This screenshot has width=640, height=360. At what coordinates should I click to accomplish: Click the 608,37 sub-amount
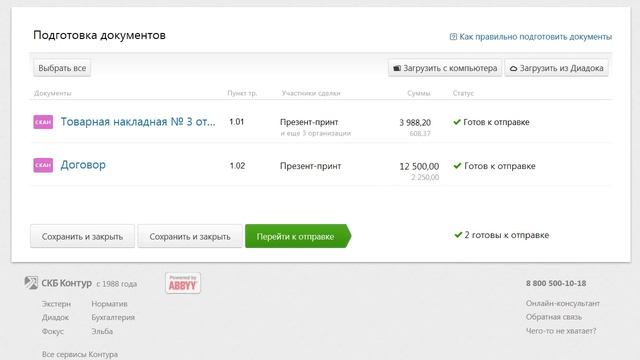click(420, 133)
